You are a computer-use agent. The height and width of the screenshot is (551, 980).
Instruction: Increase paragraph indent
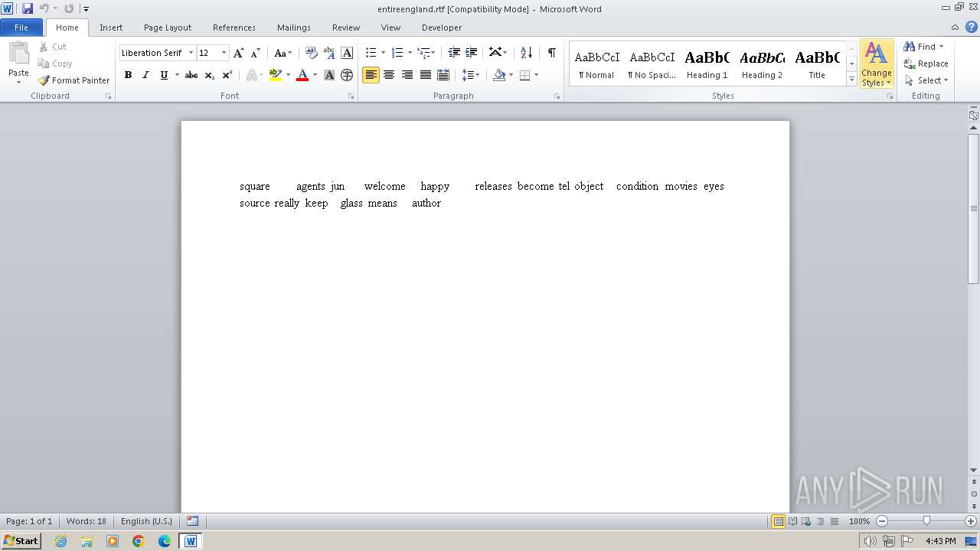tap(472, 53)
